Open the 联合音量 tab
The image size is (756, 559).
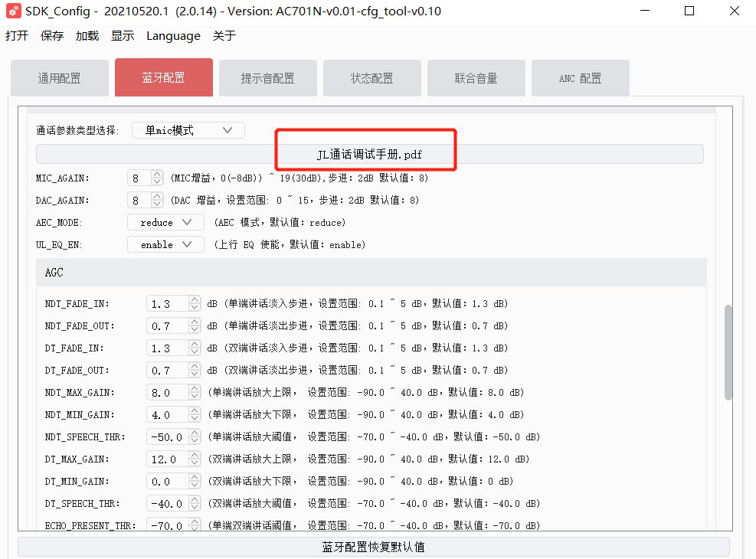coord(476,78)
